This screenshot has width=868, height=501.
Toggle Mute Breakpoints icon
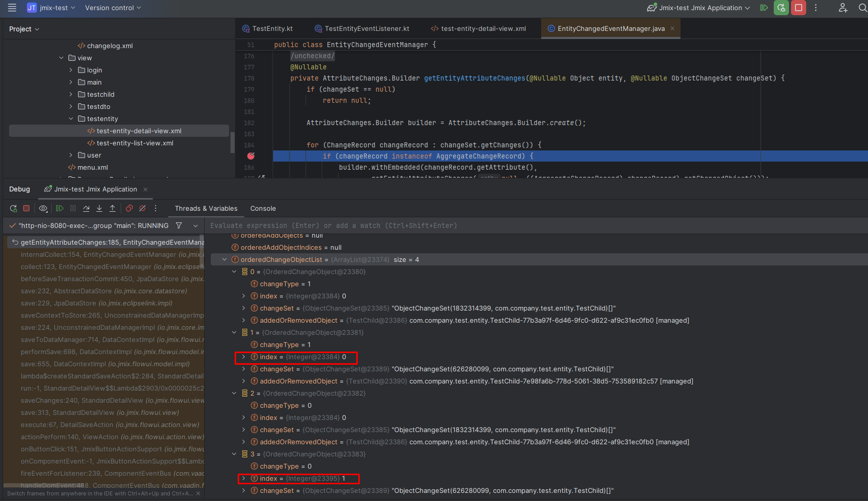pos(142,208)
